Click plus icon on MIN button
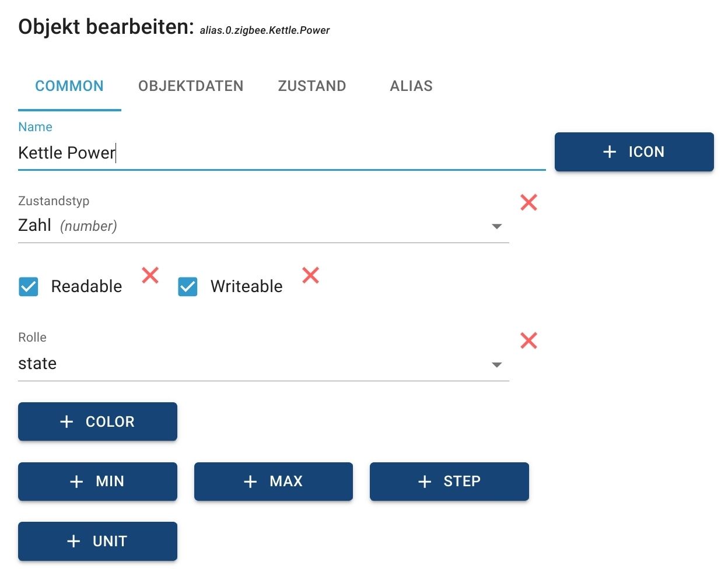Viewport: 728px width, 569px height. pyautogui.click(x=76, y=482)
